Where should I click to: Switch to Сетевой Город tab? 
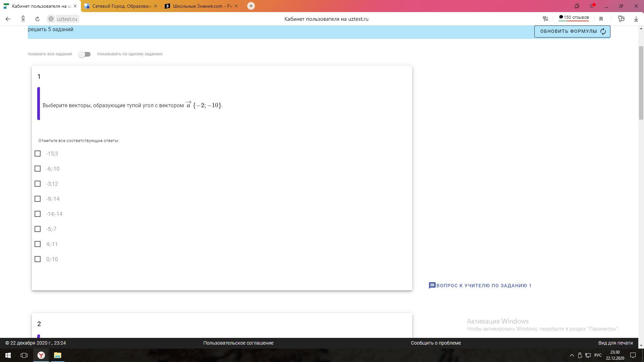pyautogui.click(x=121, y=6)
